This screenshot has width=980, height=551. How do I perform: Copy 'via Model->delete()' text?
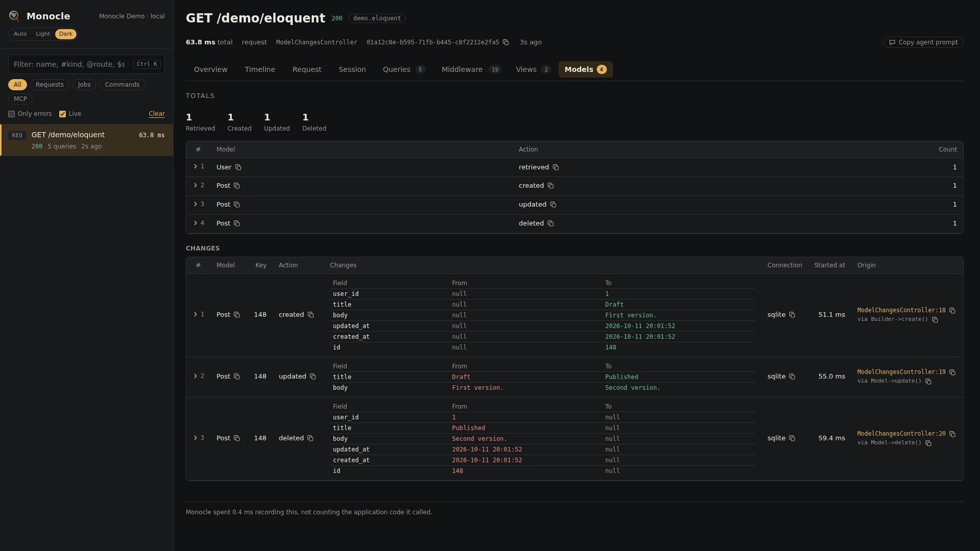[x=928, y=443]
